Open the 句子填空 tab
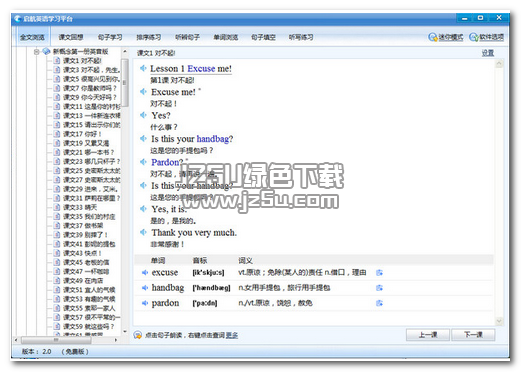521x372 pixels. pyautogui.click(x=263, y=37)
